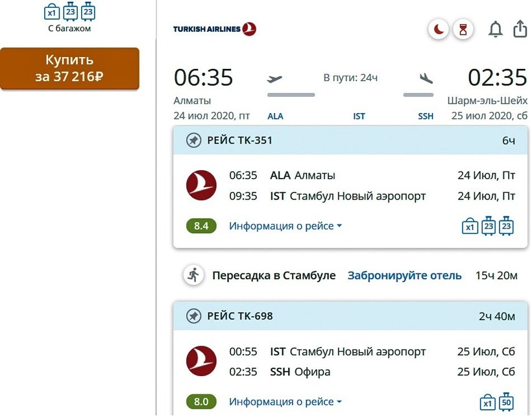Click the IST stopover code in route
This screenshot has width=532, height=417.
pyautogui.click(x=359, y=116)
